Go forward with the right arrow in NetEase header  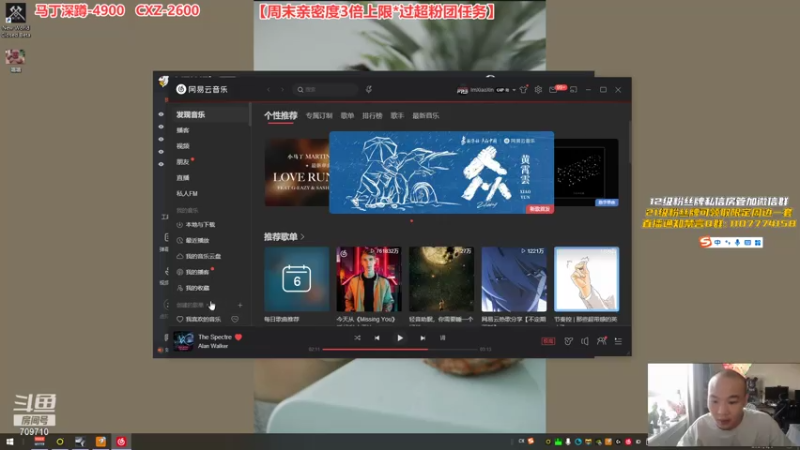click(x=282, y=90)
